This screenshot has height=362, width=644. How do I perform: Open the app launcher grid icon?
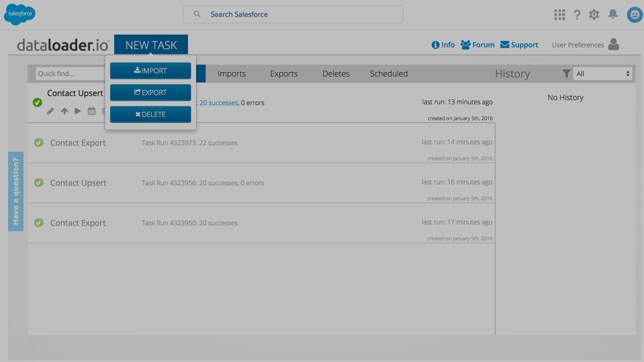(559, 14)
